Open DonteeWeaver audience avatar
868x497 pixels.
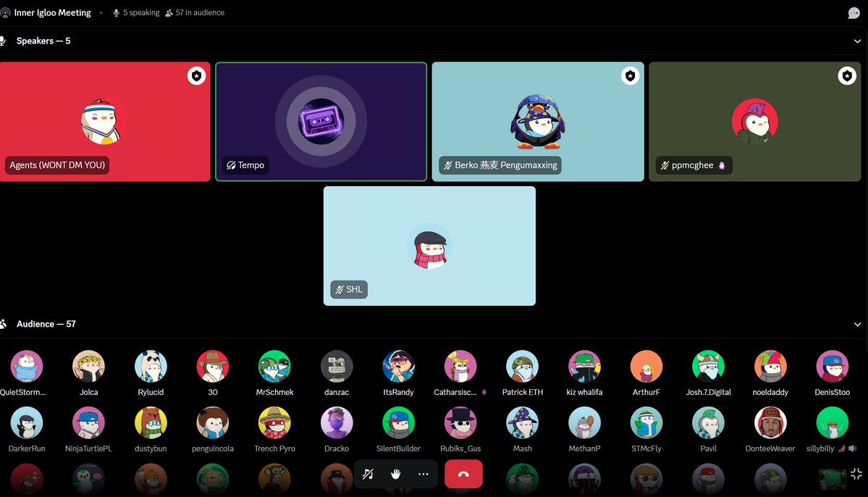pyautogui.click(x=770, y=423)
